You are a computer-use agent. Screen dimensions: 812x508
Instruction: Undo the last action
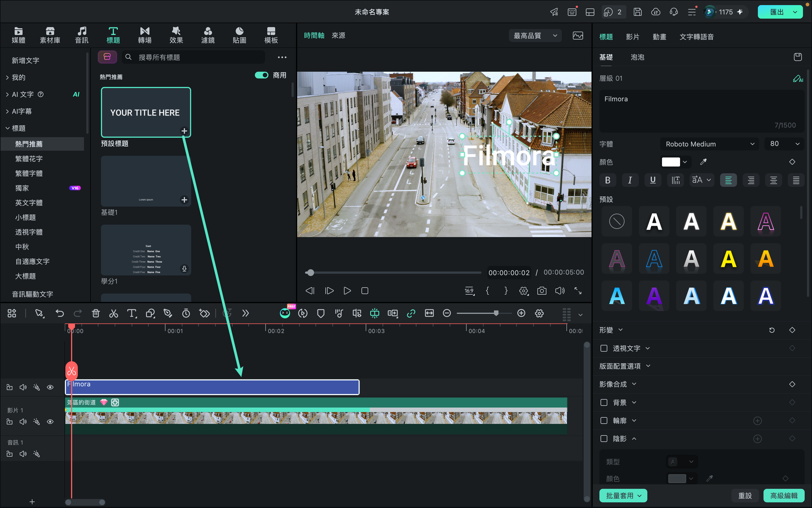click(x=60, y=314)
